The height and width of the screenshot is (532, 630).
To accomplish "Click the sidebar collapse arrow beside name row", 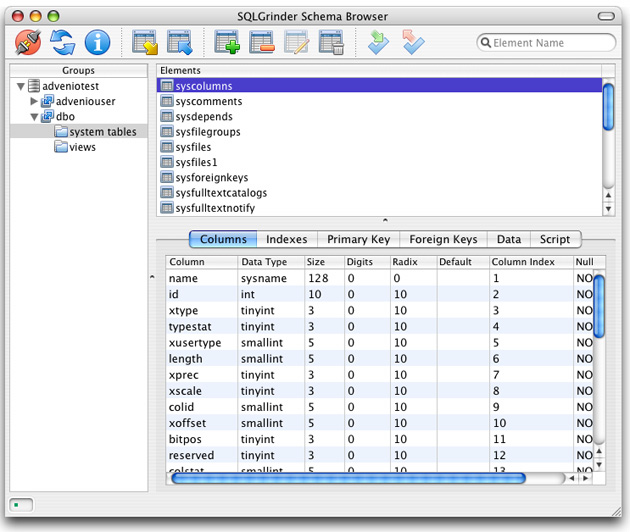I will coord(152,276).
